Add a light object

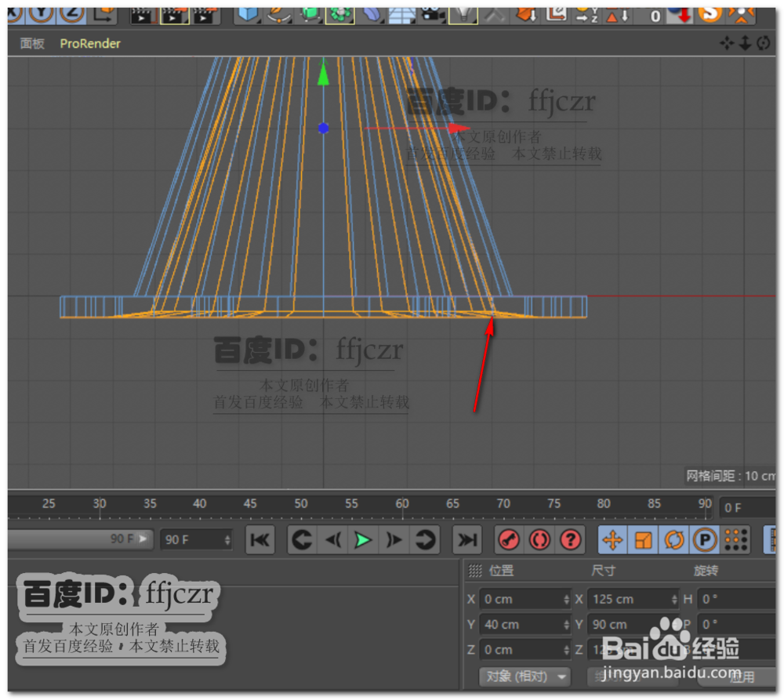pos(463,14)
